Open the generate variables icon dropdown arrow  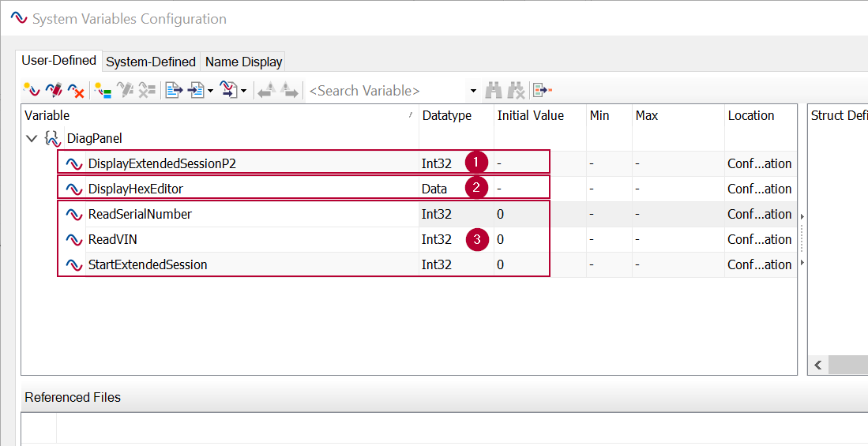click(243, 91)
